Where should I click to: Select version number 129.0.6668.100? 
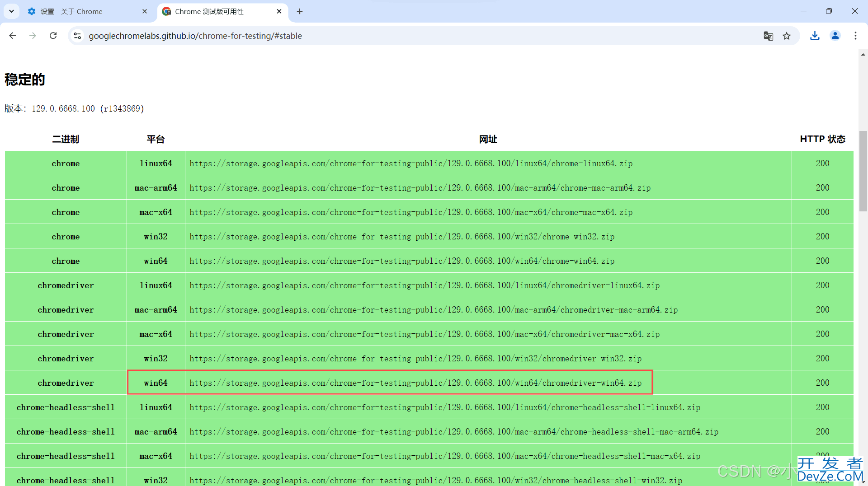(63, 108)
